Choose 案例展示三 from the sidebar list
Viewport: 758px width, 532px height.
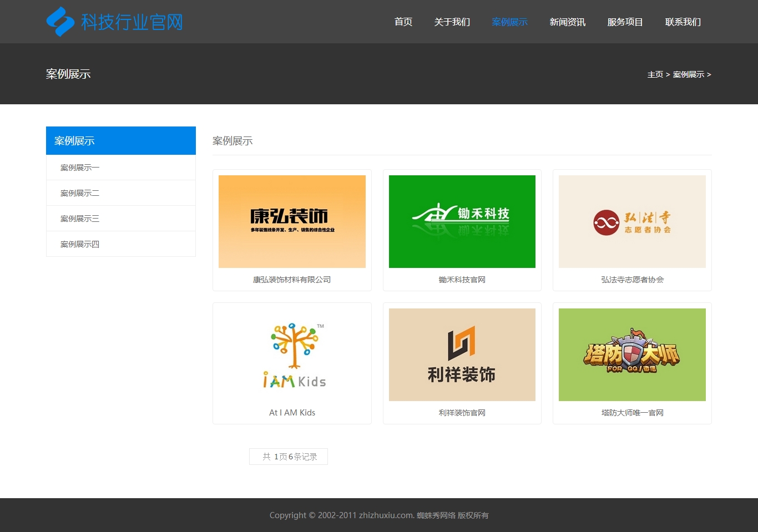tap(80, 219)
